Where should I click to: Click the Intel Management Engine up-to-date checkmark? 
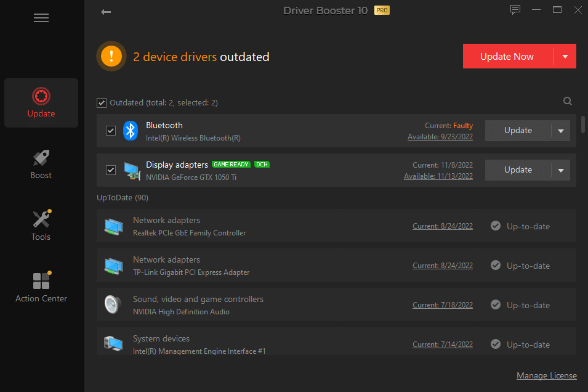click(x=496, y=344)
